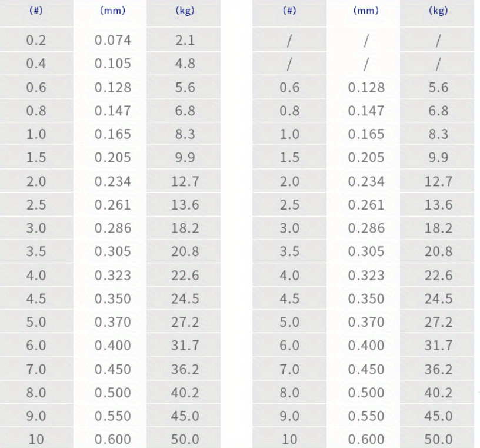Click the 0.2 line number cell

pos(36,41)
